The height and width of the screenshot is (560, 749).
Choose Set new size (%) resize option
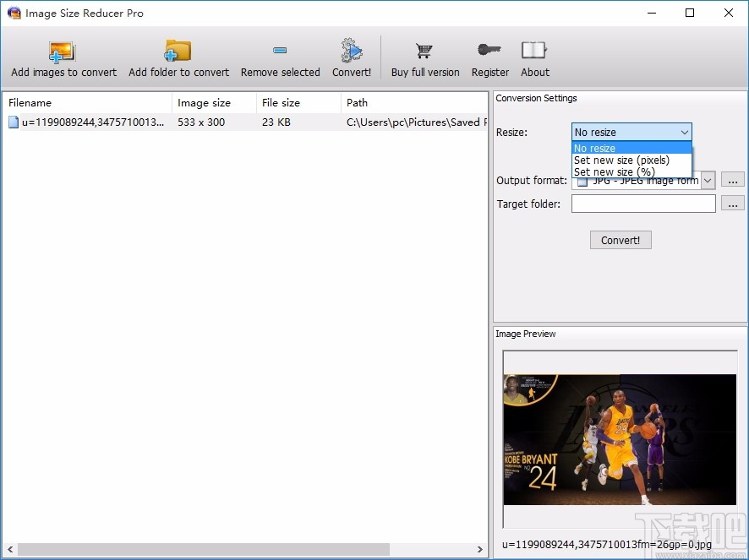click(x=615, y=171)
